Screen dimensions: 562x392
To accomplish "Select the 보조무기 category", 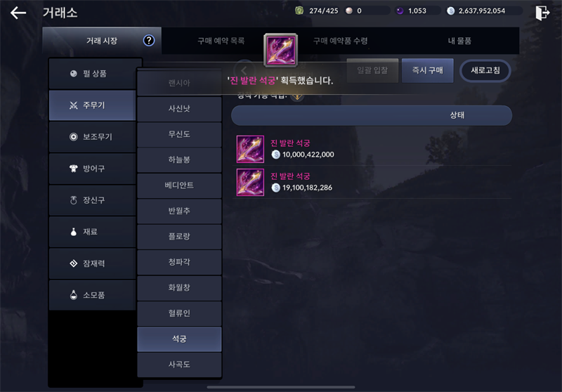I will click(93, 137).
